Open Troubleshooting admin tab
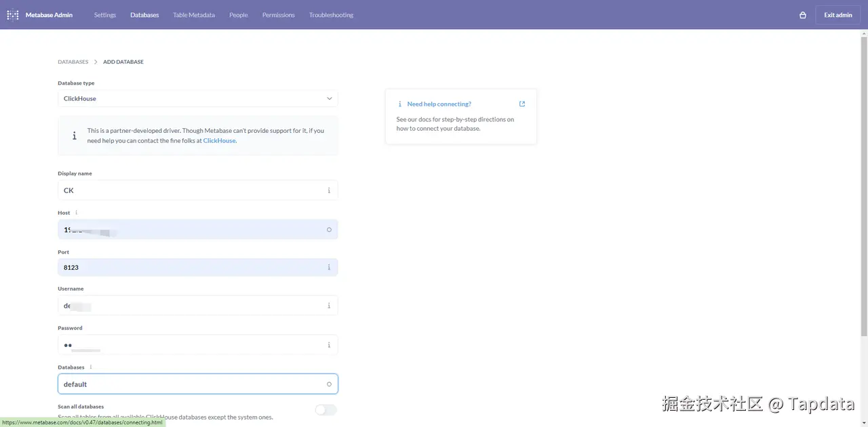The image size is (868, 427). coord(331,15)
